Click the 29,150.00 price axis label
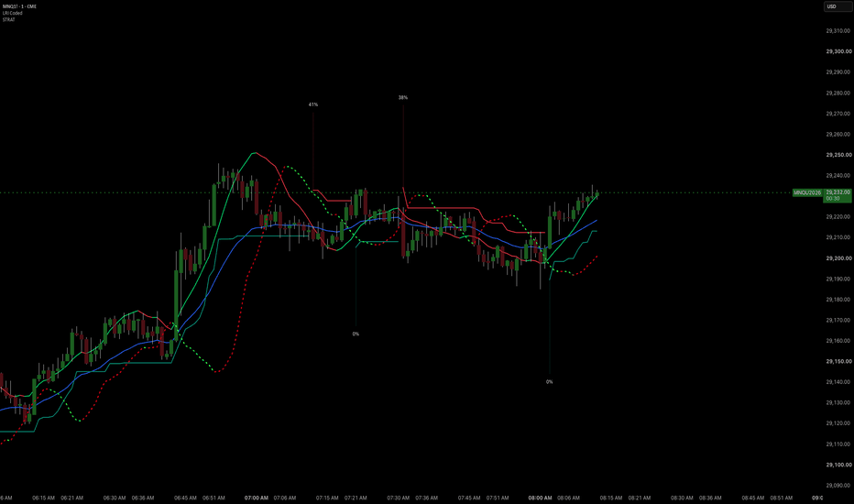The width and height of the screenshot is (854, 504). coord(838,362)
